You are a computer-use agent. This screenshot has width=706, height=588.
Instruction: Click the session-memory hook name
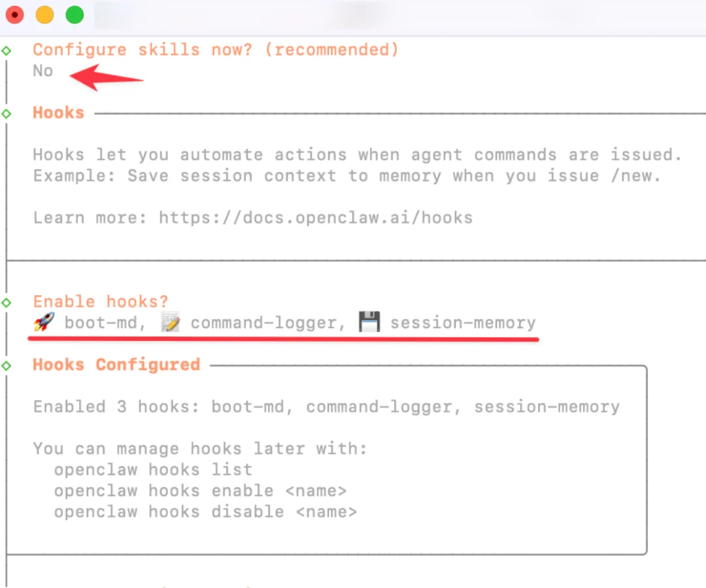463,323
